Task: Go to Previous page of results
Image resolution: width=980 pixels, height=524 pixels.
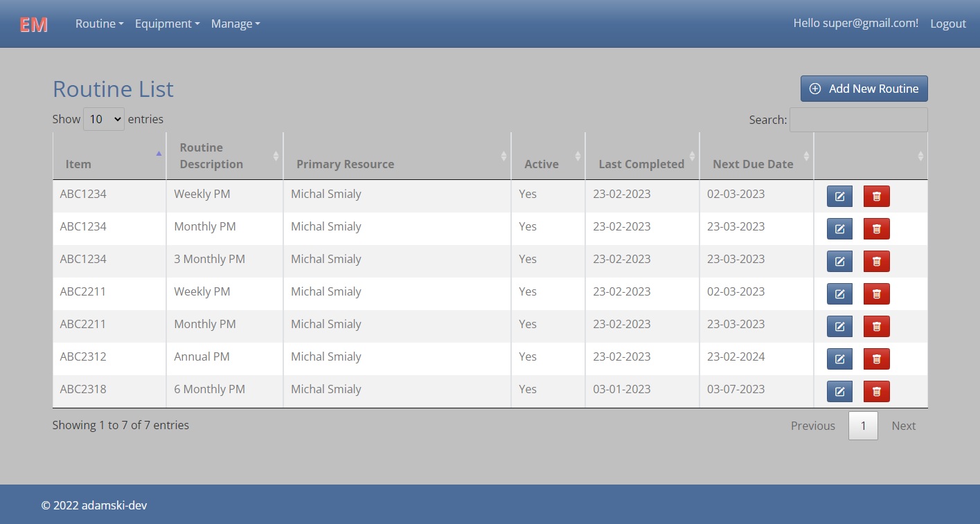Action: click(x=813, y=426)
